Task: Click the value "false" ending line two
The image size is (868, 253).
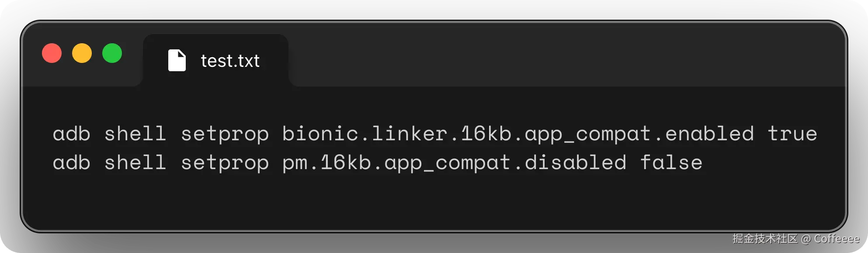Action: pyautogui.click(x=671, y=163)
